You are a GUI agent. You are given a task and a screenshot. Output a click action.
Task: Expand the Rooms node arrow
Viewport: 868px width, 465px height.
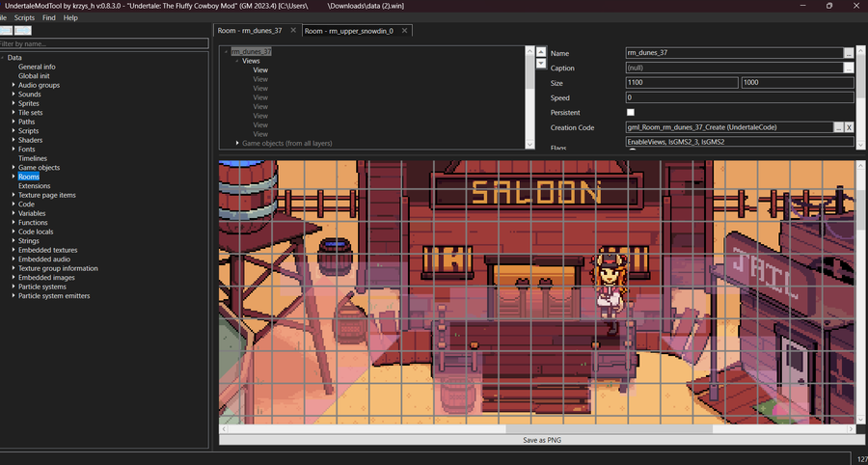(14, 177)
